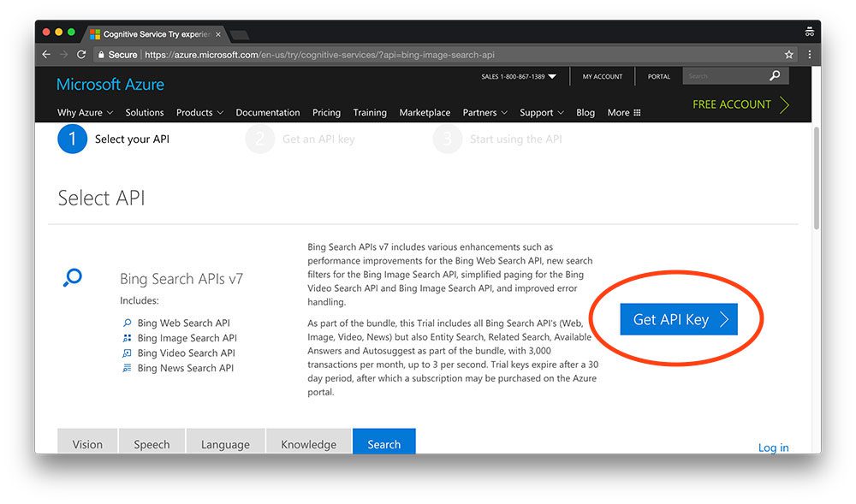Click the Bing News Search API text
This screenshot has width=856, height=504.
click(x=186, y=368)
